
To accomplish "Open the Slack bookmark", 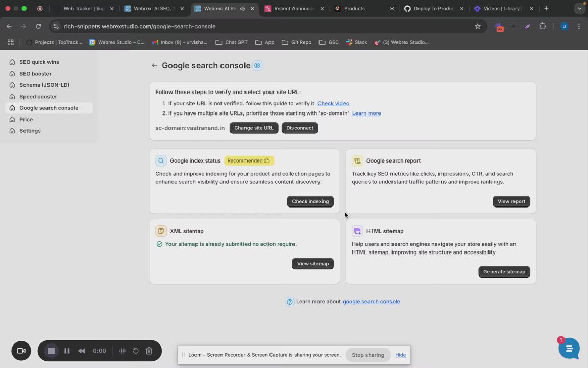I will 356,42.
